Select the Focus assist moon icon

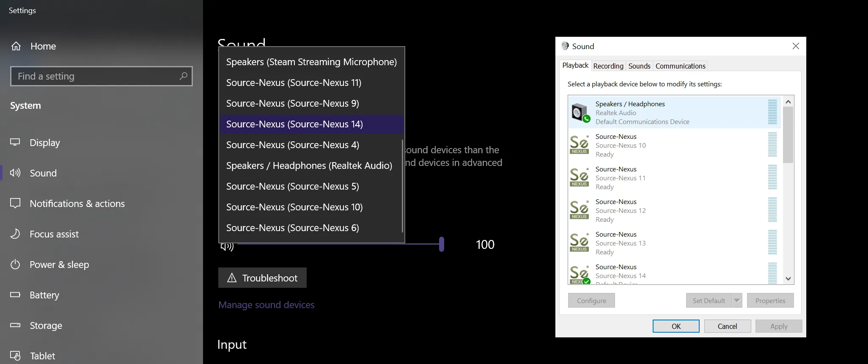pos(15,234)
